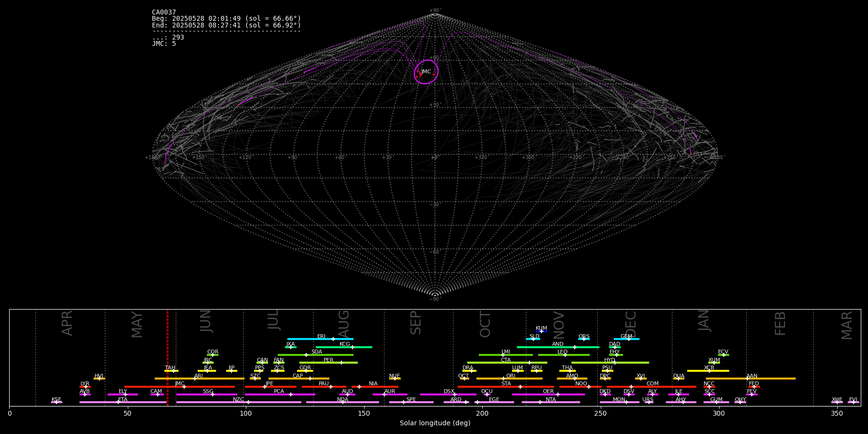Select the LYR shower label
This screenshot has height=434, width=868.
[x=85, y=384]
